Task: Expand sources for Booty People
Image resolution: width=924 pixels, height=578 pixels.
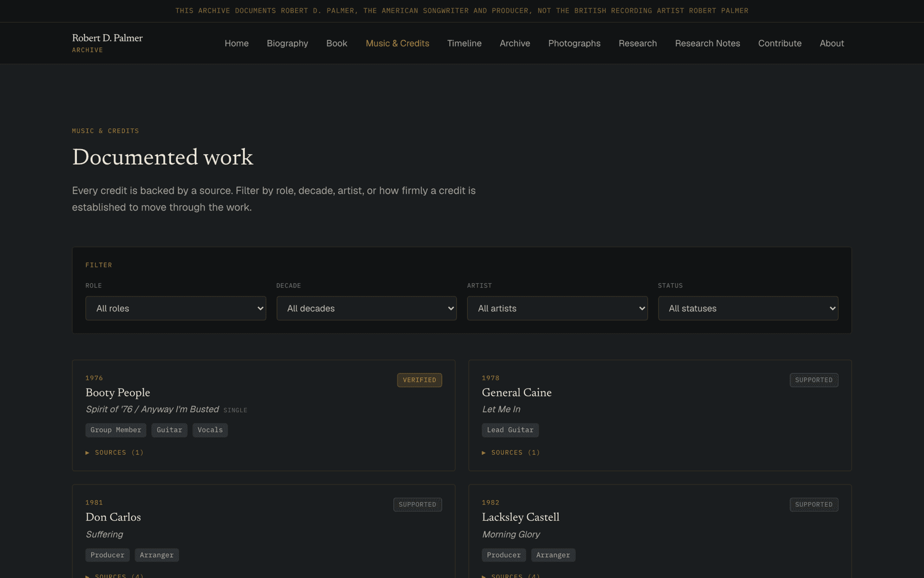Action: click(114, 453)
